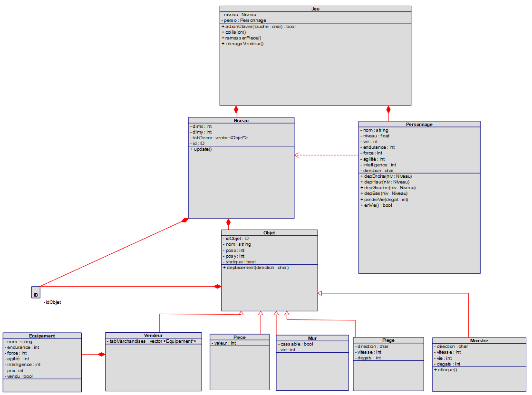Select the perdreVie method in Personnage

tap(386, 199)
